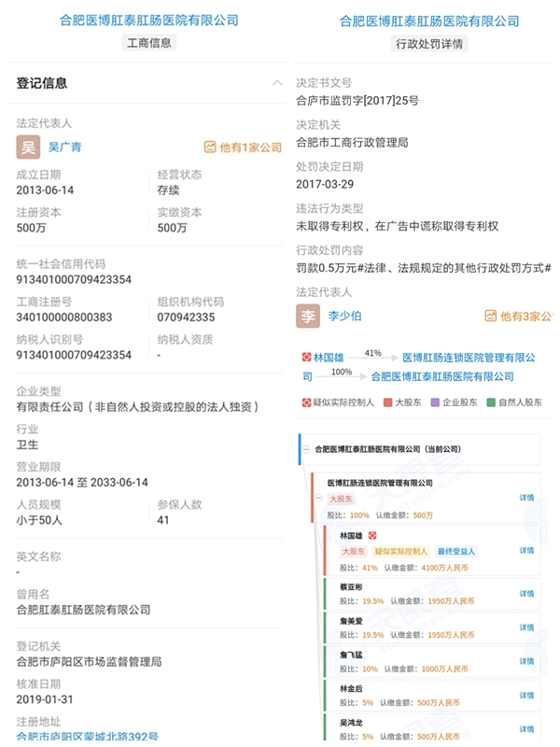Click decision number 合庐市监罚字[2017]25号

[x=357, y=101]
